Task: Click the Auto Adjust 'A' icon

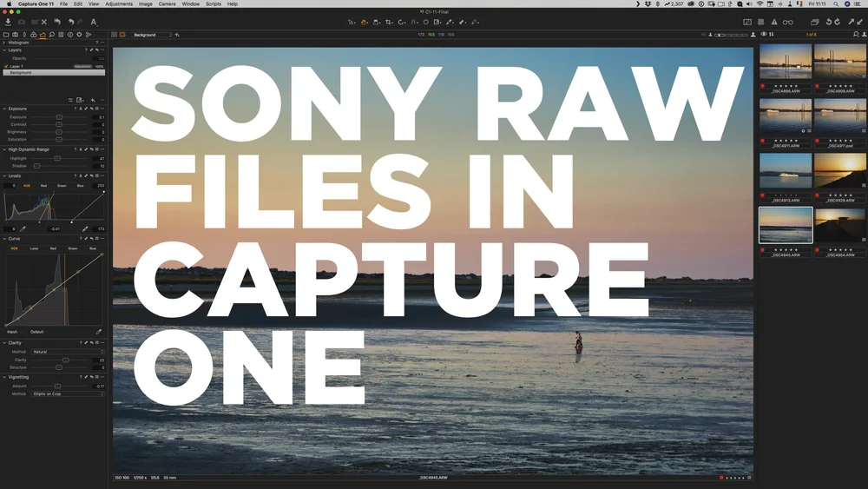Action: [x=94, y=23]
